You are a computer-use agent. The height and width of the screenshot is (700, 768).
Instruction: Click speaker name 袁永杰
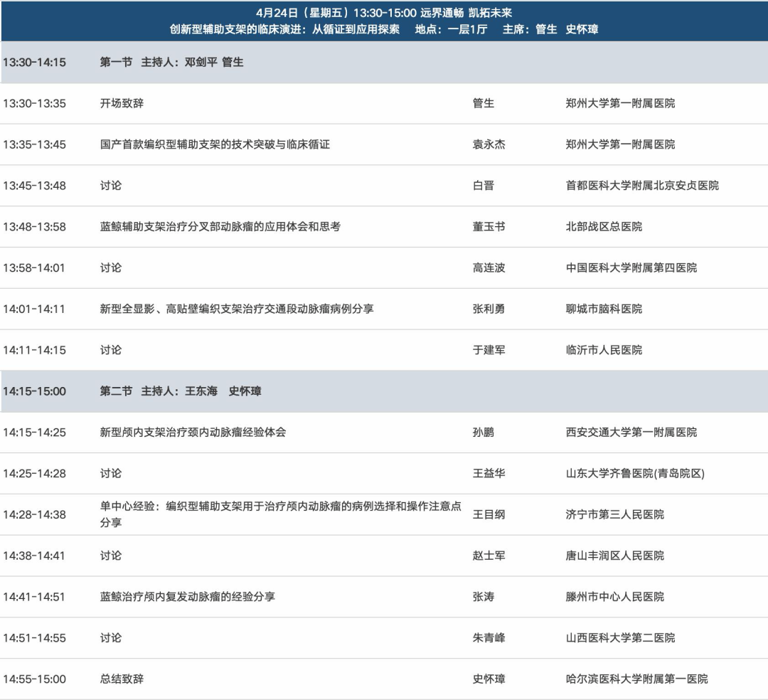pyautogui.click(x=489, y=144)
